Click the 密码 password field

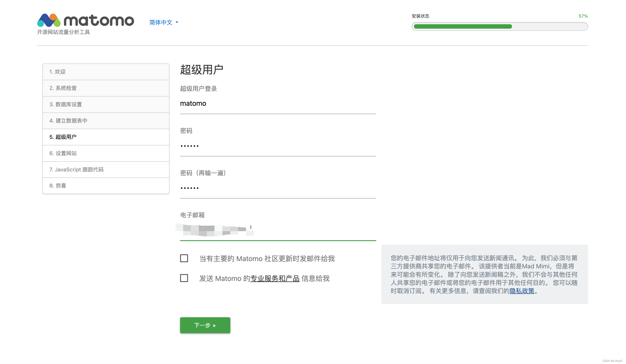[278, 146]
